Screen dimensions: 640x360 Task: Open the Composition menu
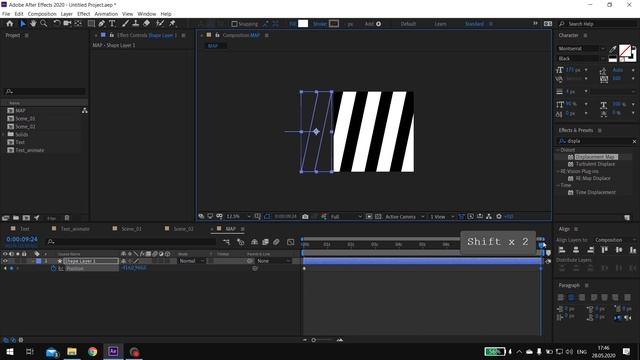tap(42, 14)
